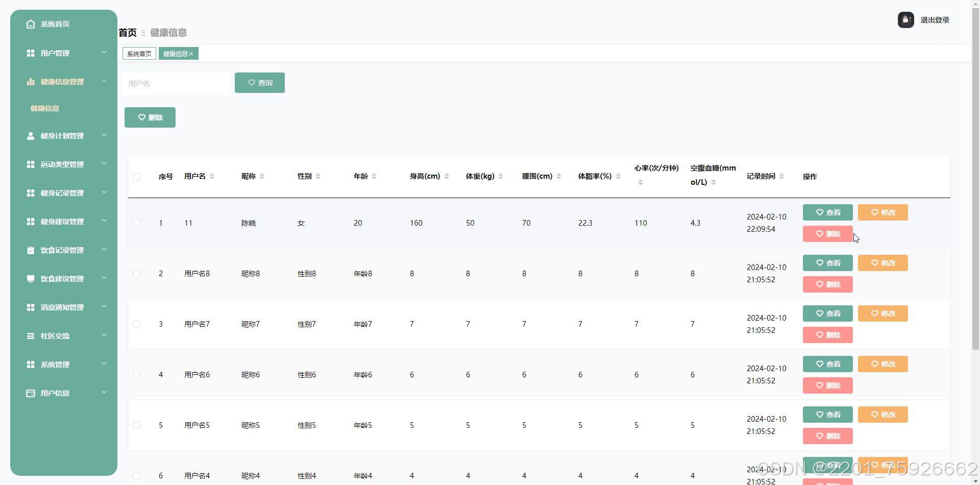Image resolution: width=980 pixels, height=485 pixels.
Task: Toggle the select-all checkbox in table header
Action: [x=137, y=177]
